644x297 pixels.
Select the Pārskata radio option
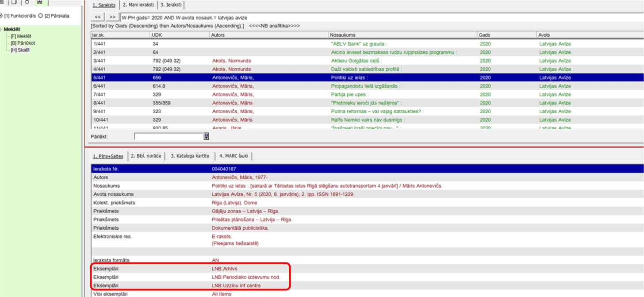click(41, 16)
